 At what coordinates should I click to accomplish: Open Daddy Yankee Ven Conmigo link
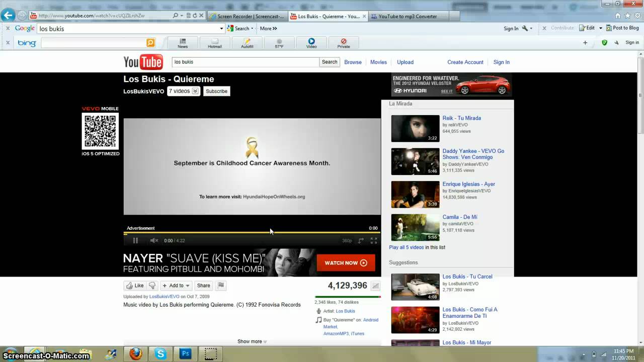473,154
